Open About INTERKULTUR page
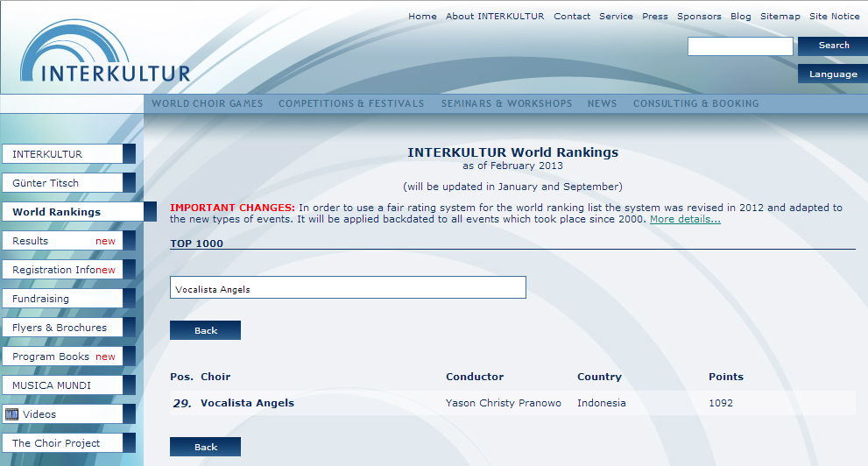The height and width of the screenshot is (466, 868). coord(495,16)
